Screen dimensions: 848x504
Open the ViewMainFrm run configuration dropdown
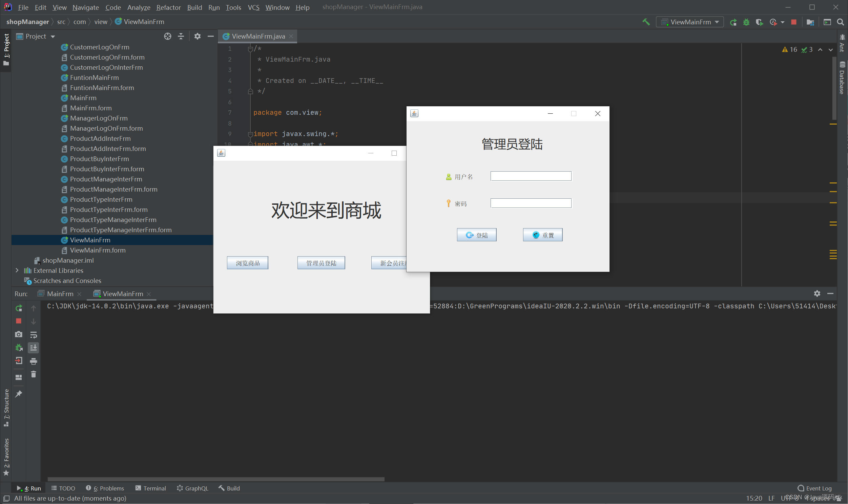(x=689, y=22)
